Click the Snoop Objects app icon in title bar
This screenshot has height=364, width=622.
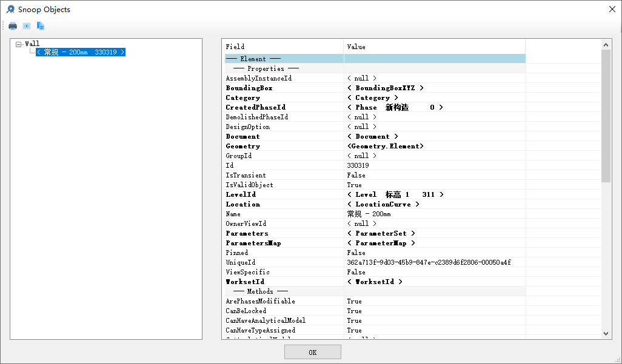point(10,9)
